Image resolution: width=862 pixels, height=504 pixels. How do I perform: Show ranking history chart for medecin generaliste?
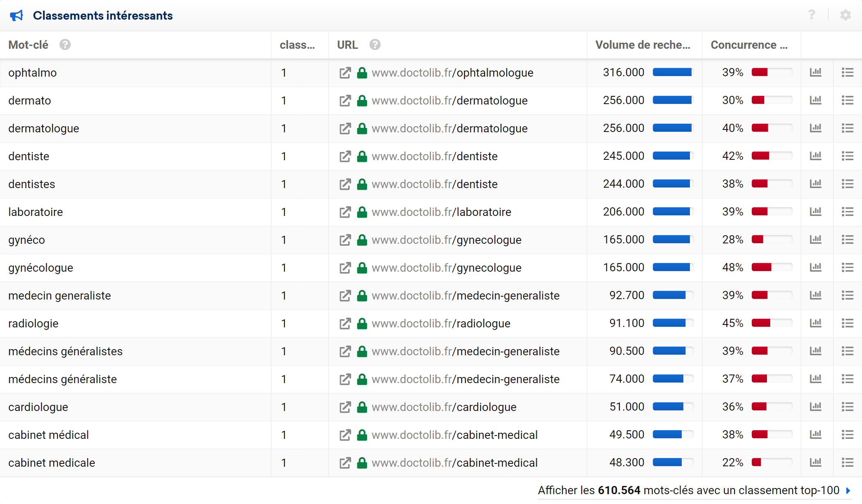[816, 295]
